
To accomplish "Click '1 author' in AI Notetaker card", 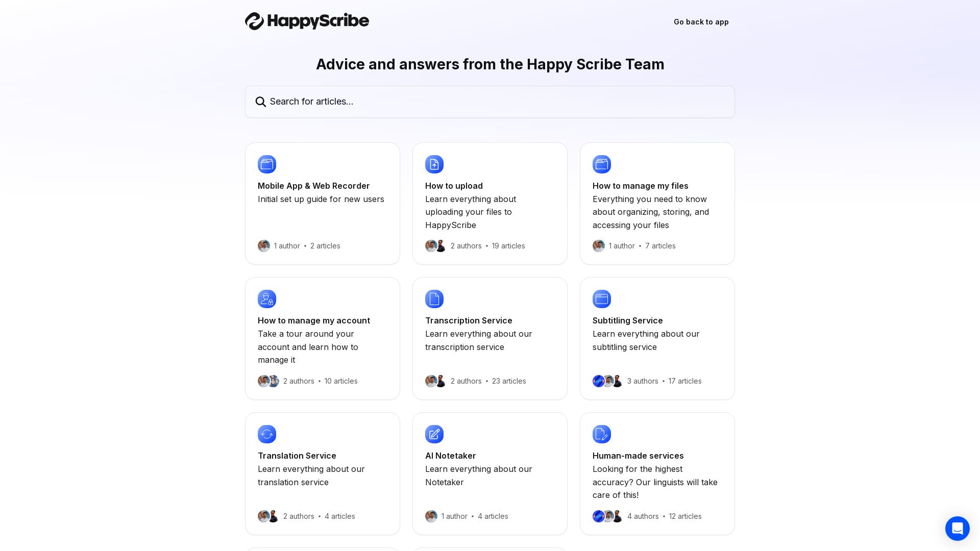I will point(454,516).
